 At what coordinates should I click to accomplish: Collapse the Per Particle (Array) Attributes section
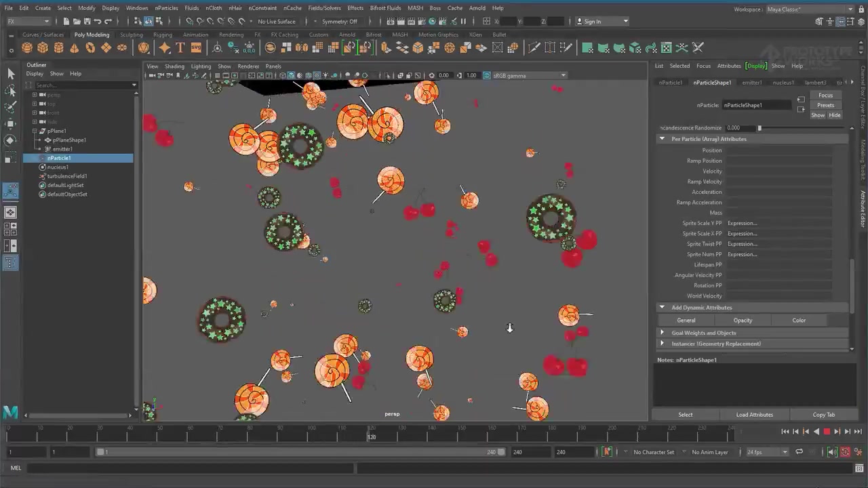point(663,139)
